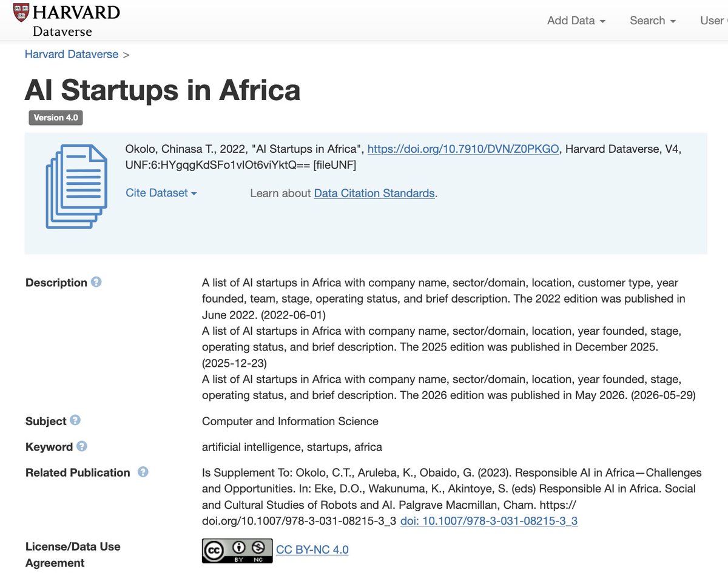Screen dimensions: 728x581
Task: Click the keyword text artificial intelligence, startups, africa
Action: pos(292,447)
